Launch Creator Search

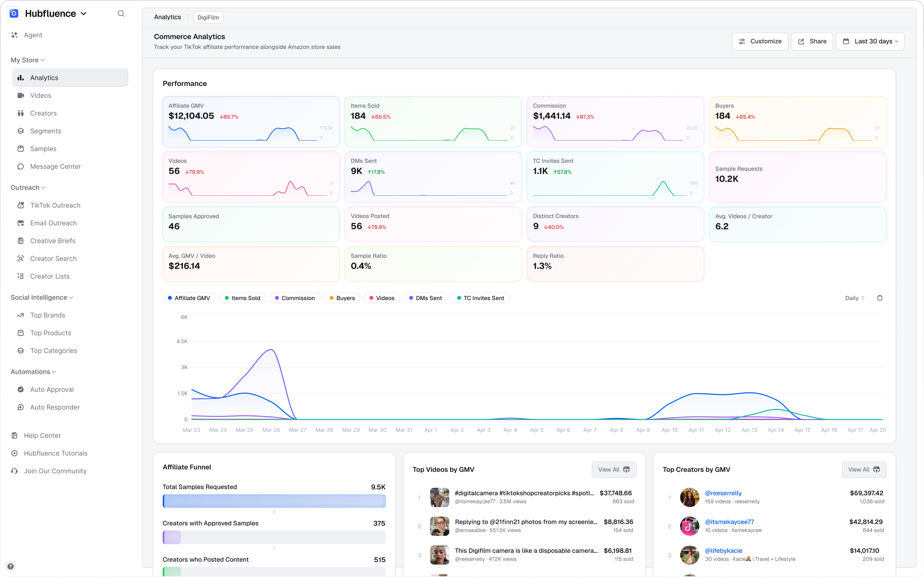click(54, 258)
